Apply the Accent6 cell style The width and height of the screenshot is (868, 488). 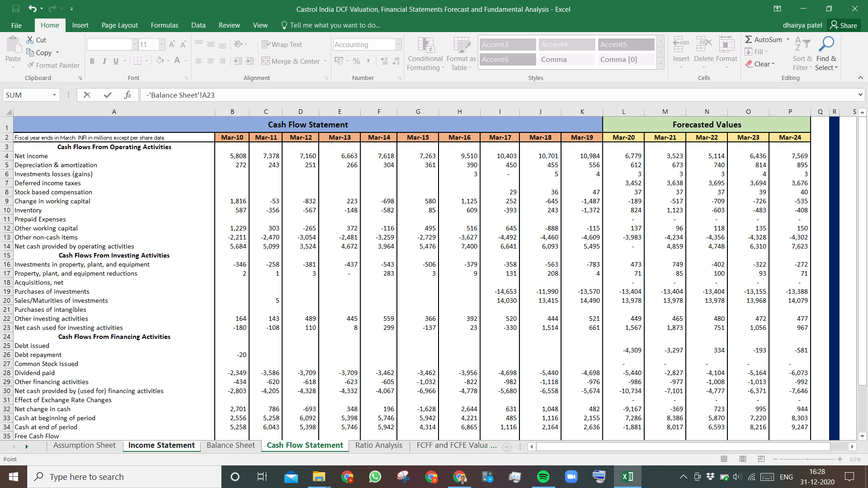(x=507, y=59)
